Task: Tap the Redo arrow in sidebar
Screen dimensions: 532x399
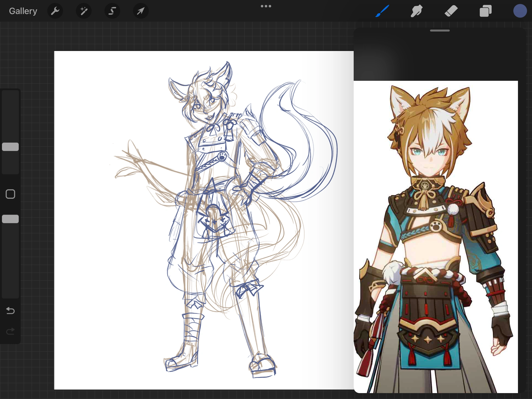Action: pyautogui.click(x=10, y=331)
